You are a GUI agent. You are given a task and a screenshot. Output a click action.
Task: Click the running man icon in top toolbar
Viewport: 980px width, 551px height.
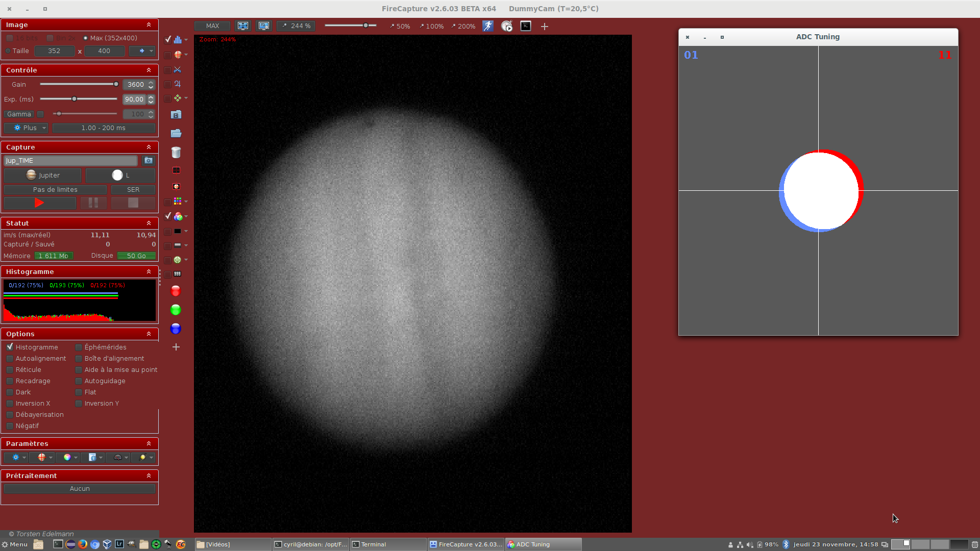pos(488,26)
